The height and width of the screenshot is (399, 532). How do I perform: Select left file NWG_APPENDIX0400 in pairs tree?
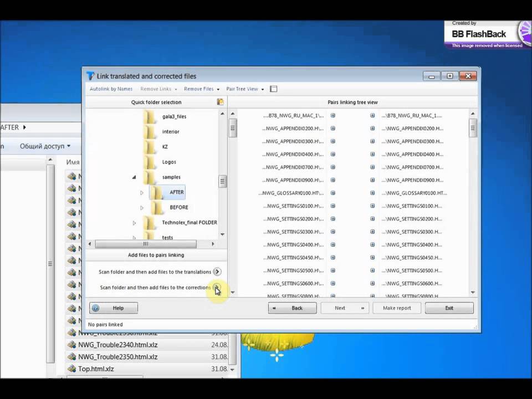(x=293, y=154)
